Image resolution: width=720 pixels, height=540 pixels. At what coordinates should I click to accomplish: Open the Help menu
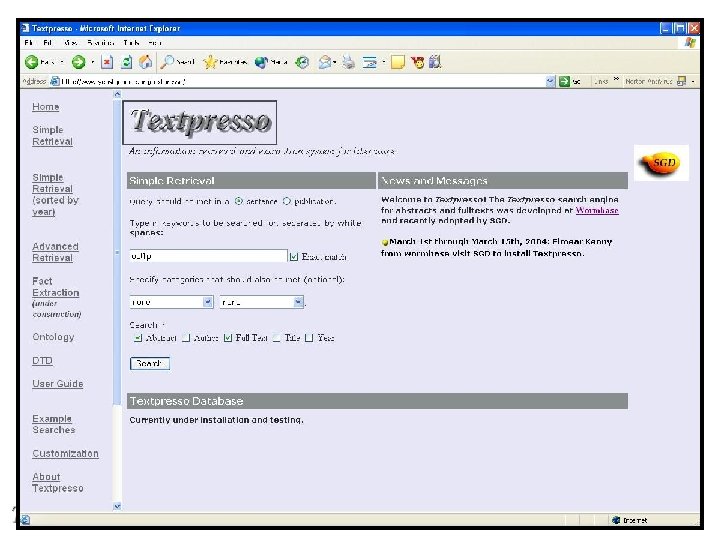click(154, 43)
